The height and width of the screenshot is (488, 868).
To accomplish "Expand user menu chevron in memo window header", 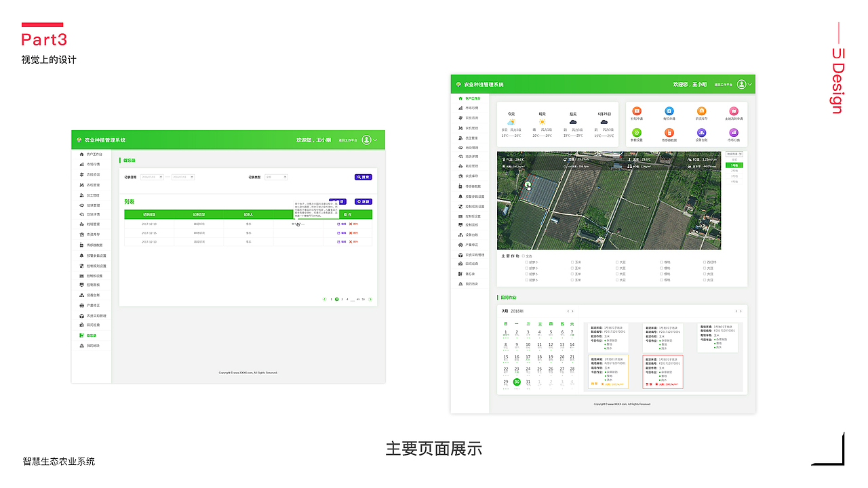I will pos(375,140).
